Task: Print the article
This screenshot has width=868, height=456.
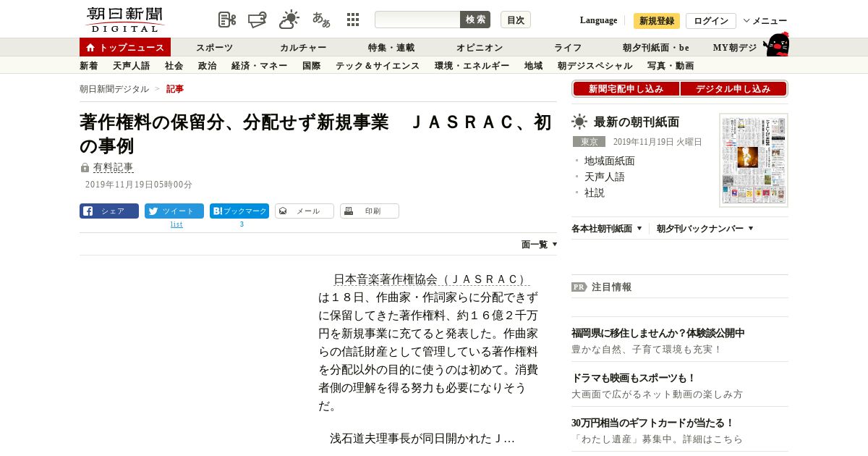Action: [370, 211]
